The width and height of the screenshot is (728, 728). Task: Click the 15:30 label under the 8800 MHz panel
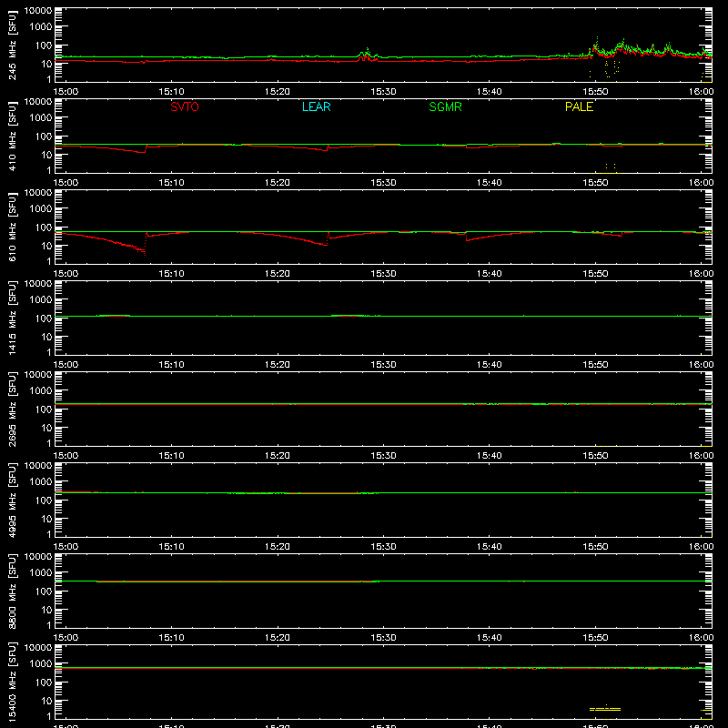[383, 638]
